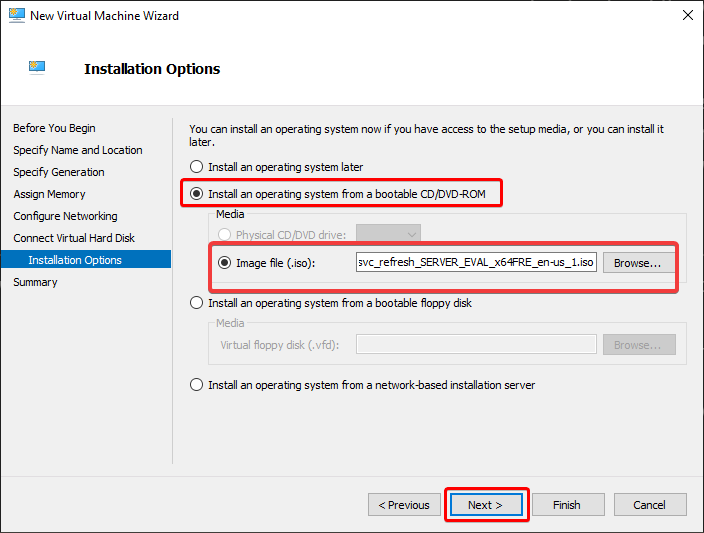Screen dimensions: 704x533
Task: Open the Specify Generation step
Action: pyautogui.click(x=59, y=172)
